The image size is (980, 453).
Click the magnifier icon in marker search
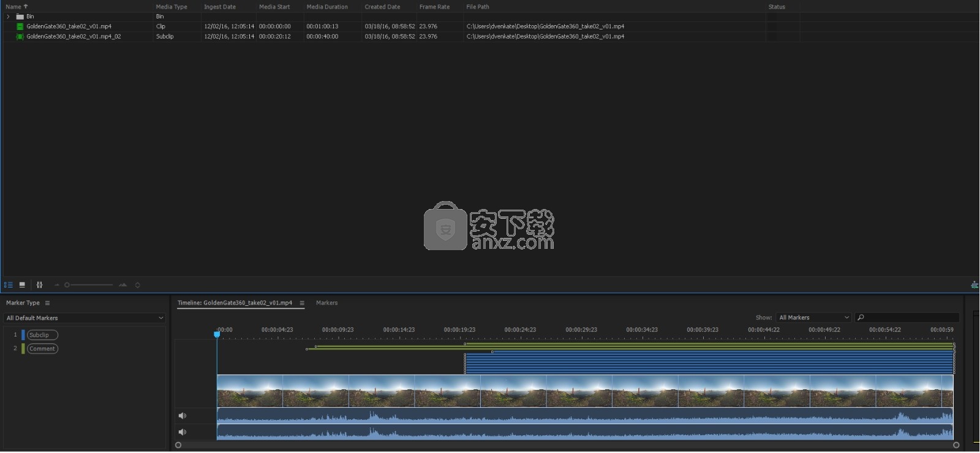(x=861, y=318)
